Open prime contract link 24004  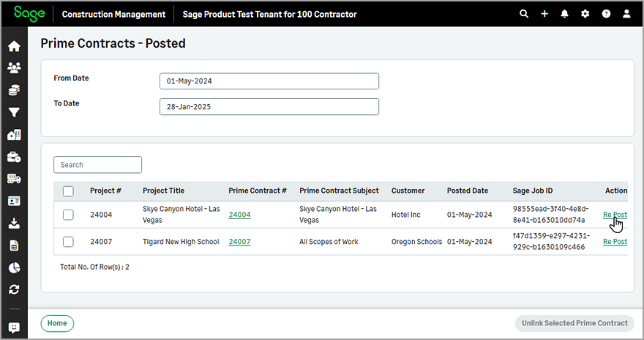(239, 215)
